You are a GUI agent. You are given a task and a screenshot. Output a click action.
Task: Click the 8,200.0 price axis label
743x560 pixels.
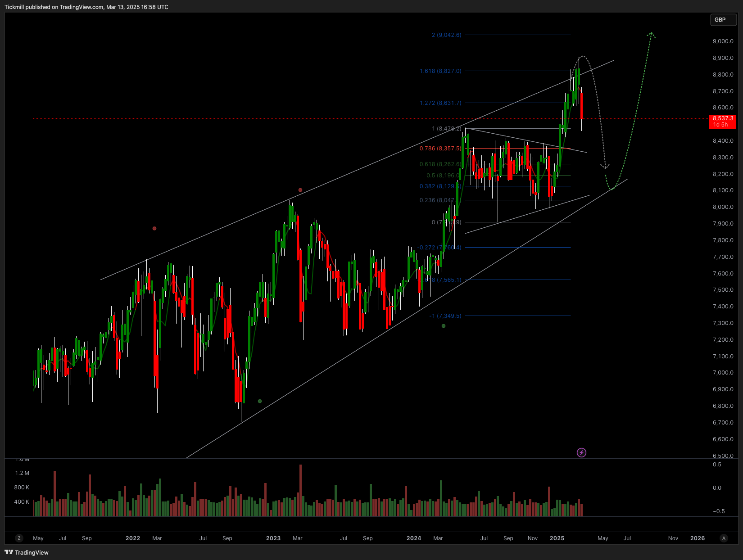coord(723,174)
